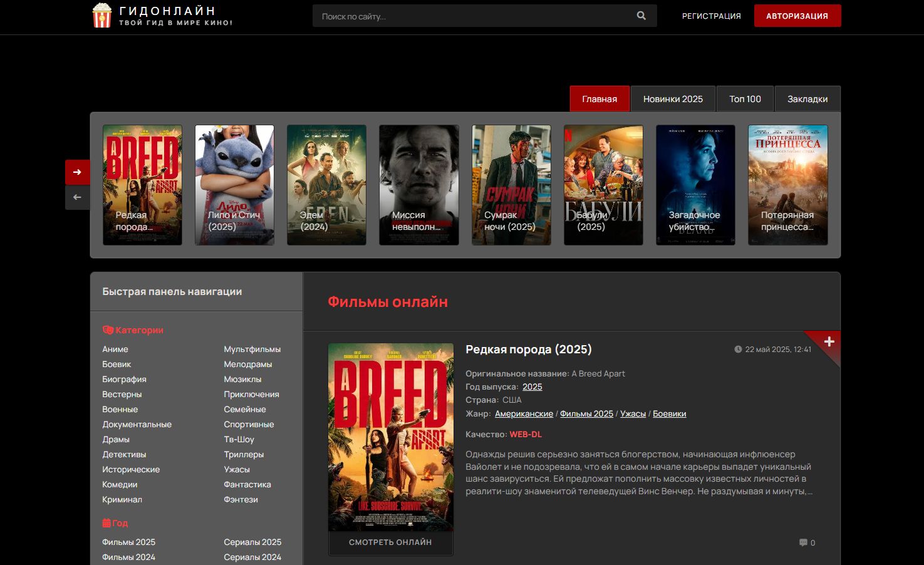Click the carousel previous arrow

[77, 197]
